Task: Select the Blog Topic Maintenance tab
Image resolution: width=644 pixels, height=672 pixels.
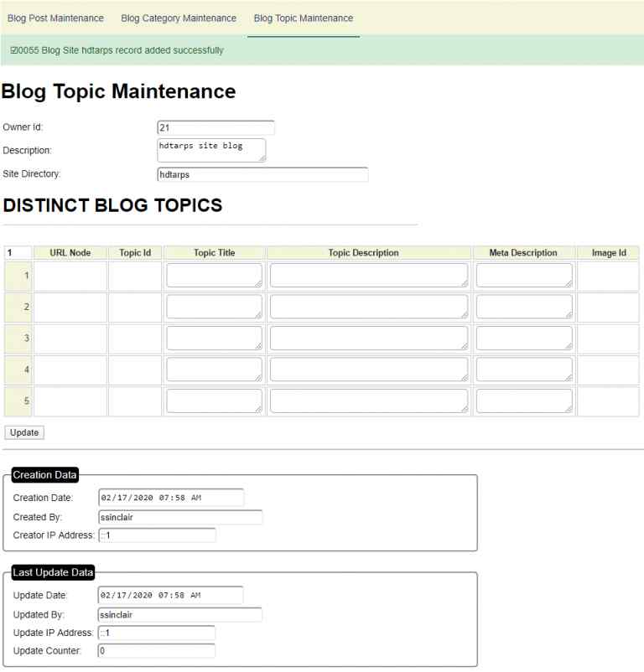Action: coord(303,18)
